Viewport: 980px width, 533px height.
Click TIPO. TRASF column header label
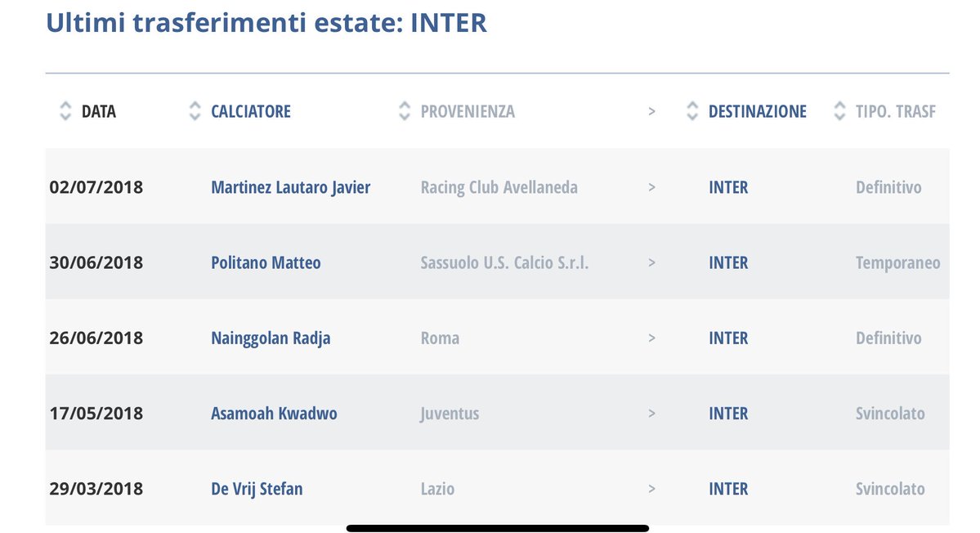click(896, 112)
